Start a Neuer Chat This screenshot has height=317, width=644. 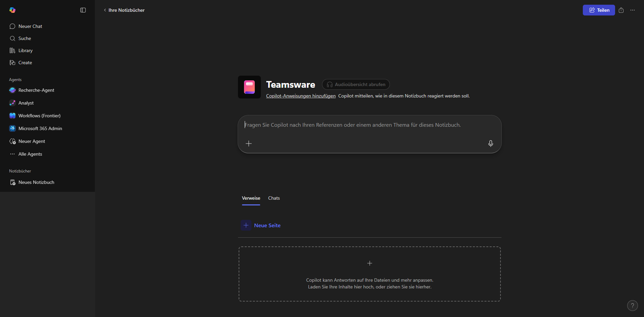[x=30, y=26]
